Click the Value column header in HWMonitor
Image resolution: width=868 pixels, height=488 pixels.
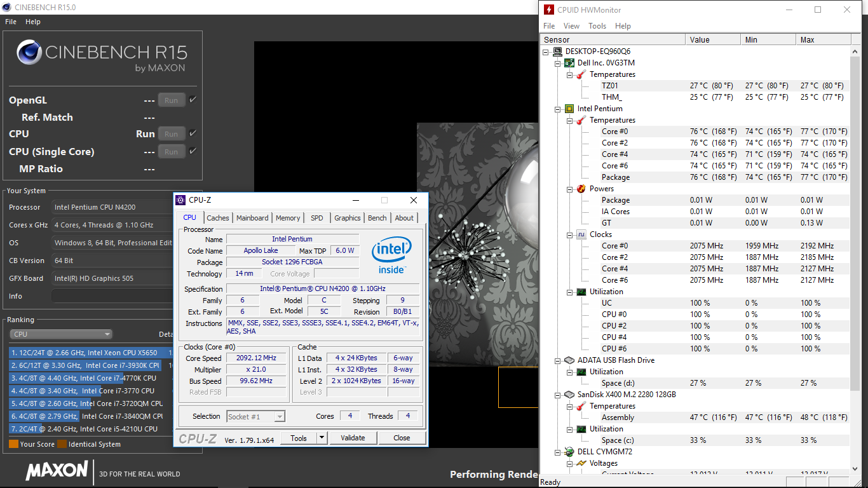tap(713, 39)
